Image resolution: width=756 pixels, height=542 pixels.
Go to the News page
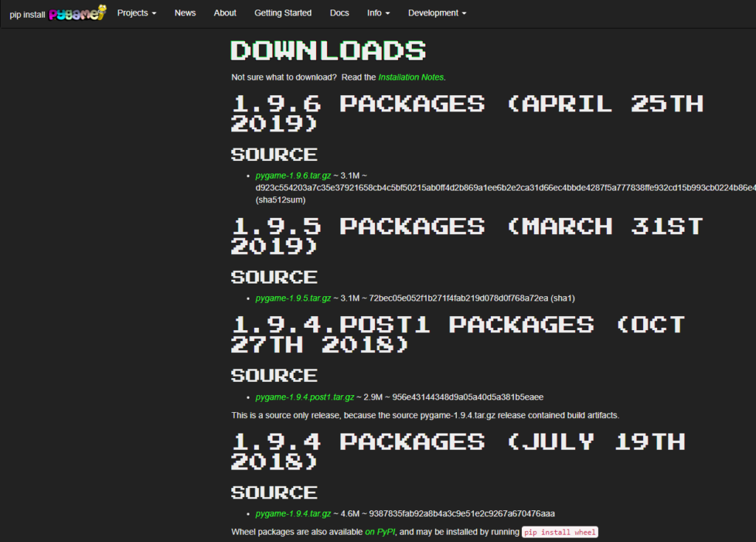click(x=185, y=13)
